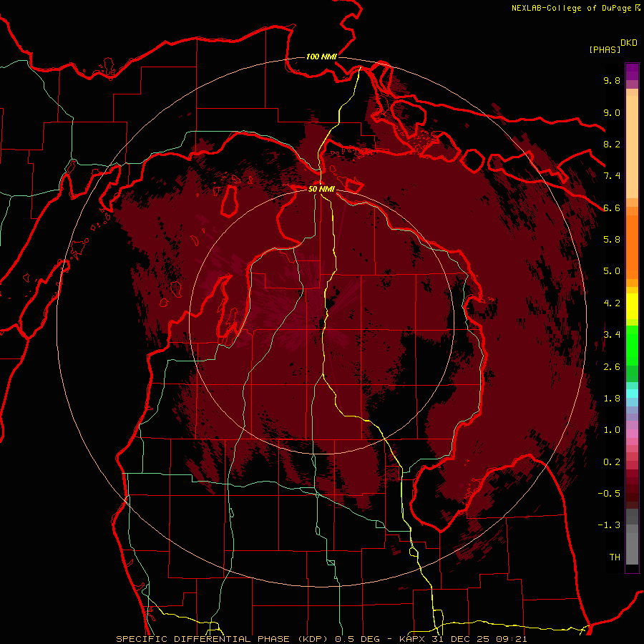Click the DKD label above the color scale
This screenshot has width=644, height=644.
click(629, 43)
